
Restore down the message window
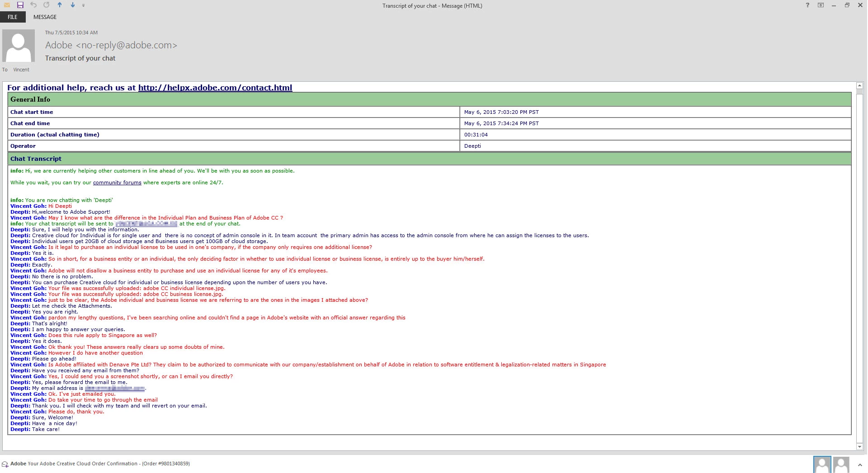(847, 5)
